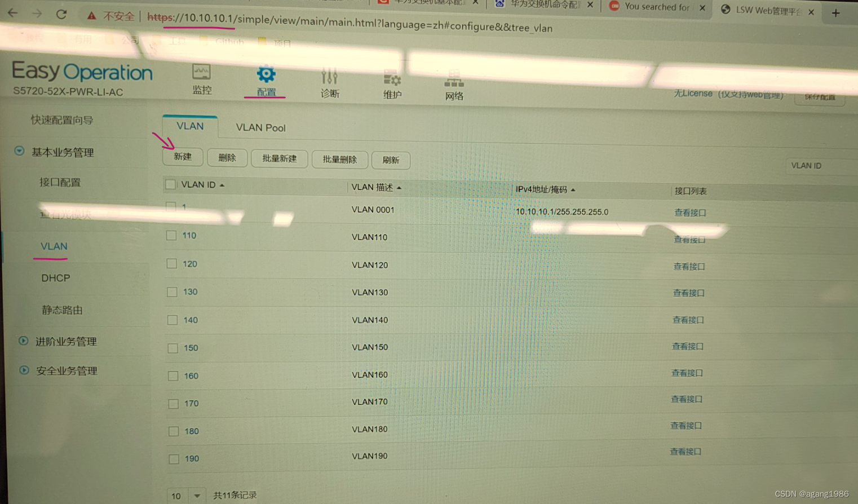Toggle the select-all VLAN checkbox in header
This screenshot has height=504, width=858.
tap(171, 184)
